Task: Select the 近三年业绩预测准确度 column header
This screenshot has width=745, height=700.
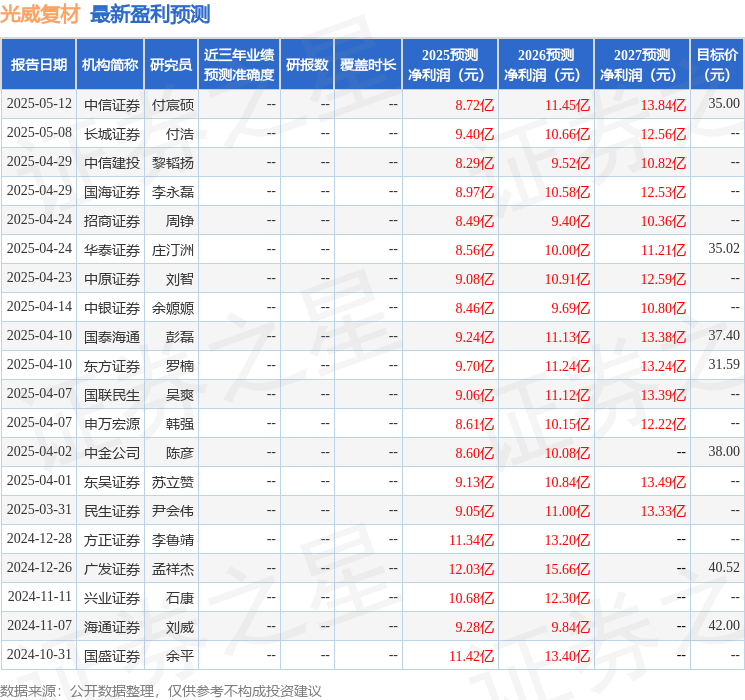Action: [x=239, y=65]
